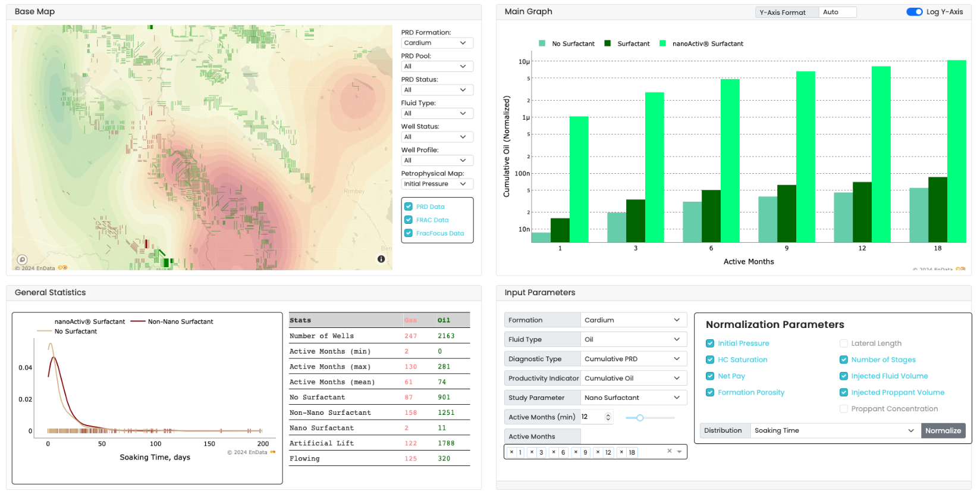Viewport: 980px width, 494px height.
Task: Remove month 6 chip from Active Months
Action: pos(554,452)
